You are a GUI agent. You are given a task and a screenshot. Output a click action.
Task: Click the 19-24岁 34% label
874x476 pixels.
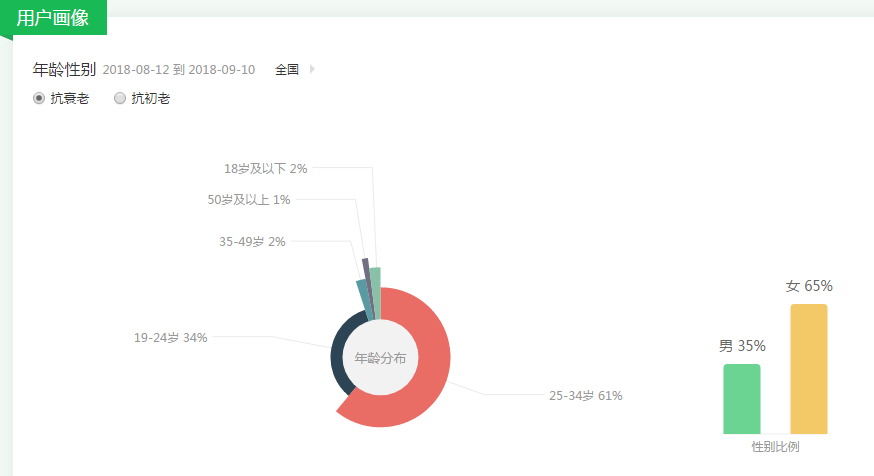pyautogui.click(x=171, y=337)
